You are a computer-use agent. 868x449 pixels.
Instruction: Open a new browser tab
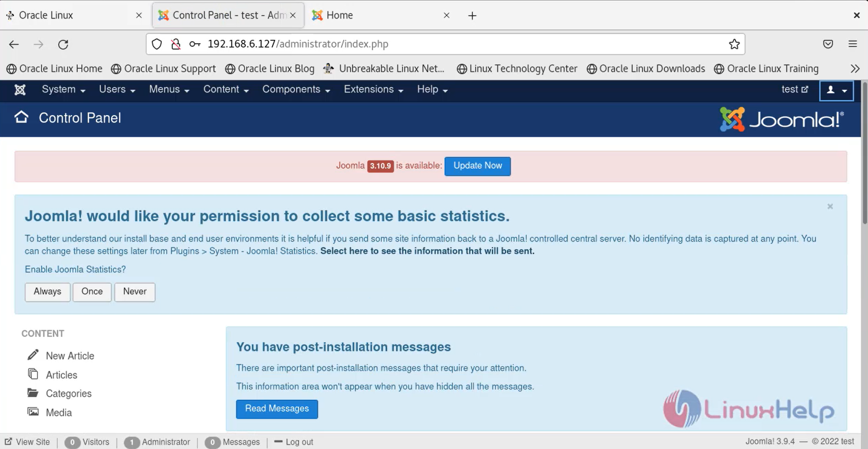click(x=472, y=15)
